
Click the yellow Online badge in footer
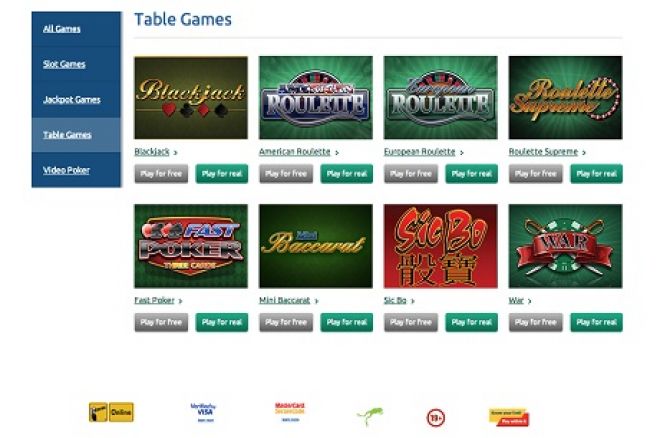pyautogui.click(x=111, y=412)
